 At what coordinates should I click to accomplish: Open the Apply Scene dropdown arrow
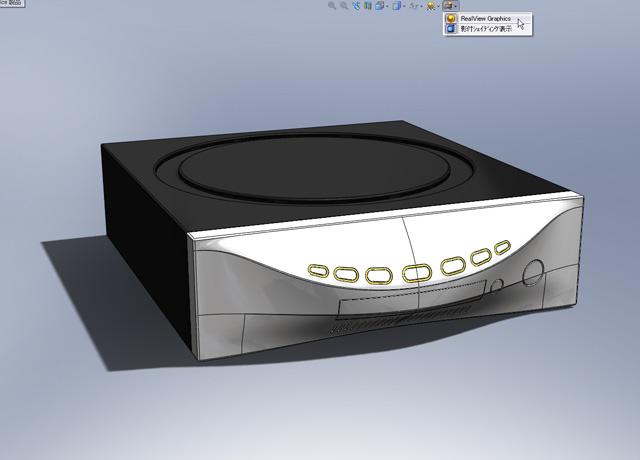pyautogui.click(x=439, y=6)
